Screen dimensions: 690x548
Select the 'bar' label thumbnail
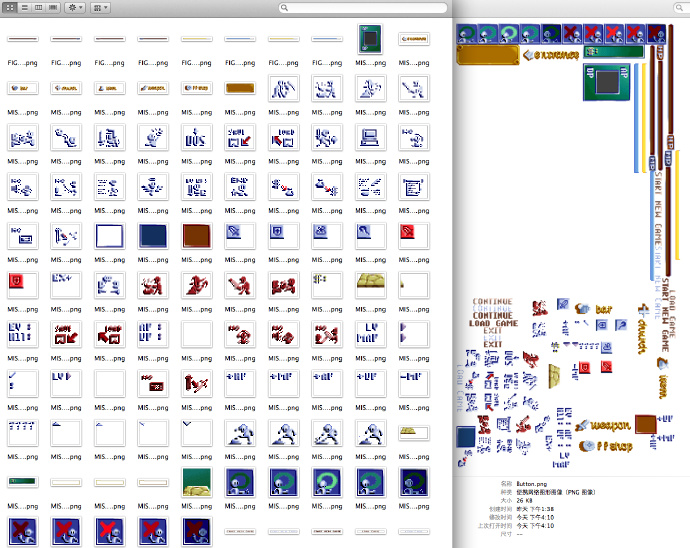(x=22, y=88)
